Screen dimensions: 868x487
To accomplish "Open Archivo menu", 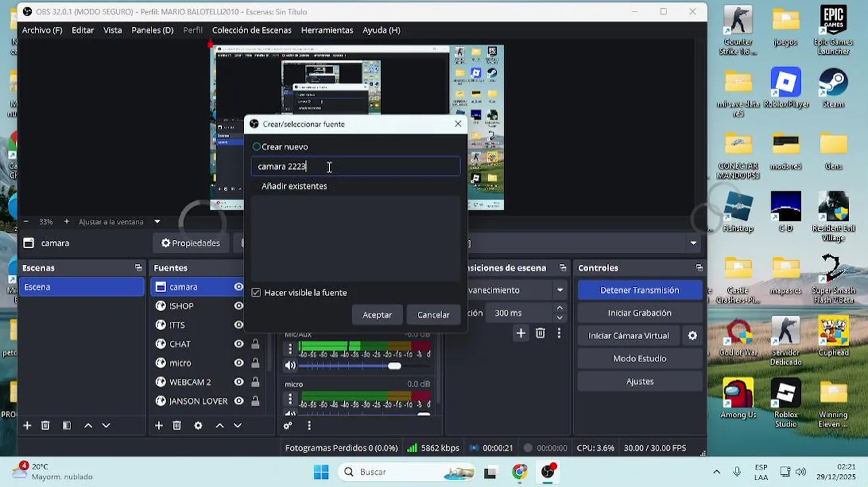I will 42,30.
